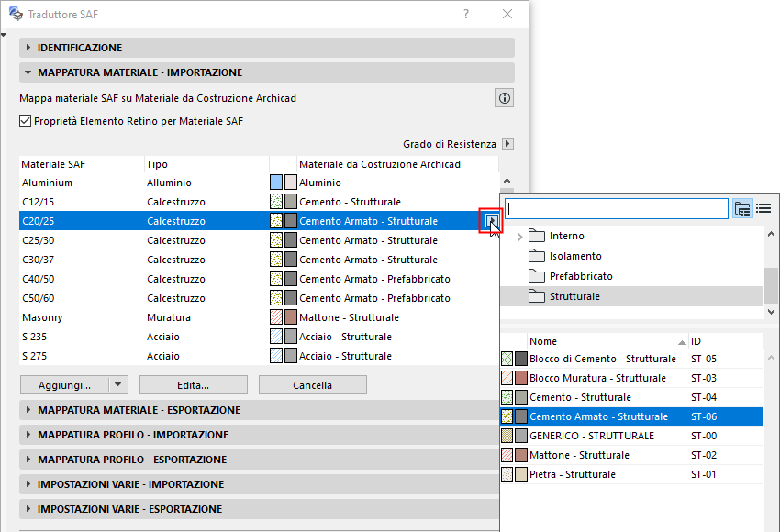Select the Strutturale folder
The width and height of the screenshot is (780, 532).
point(631,296)
